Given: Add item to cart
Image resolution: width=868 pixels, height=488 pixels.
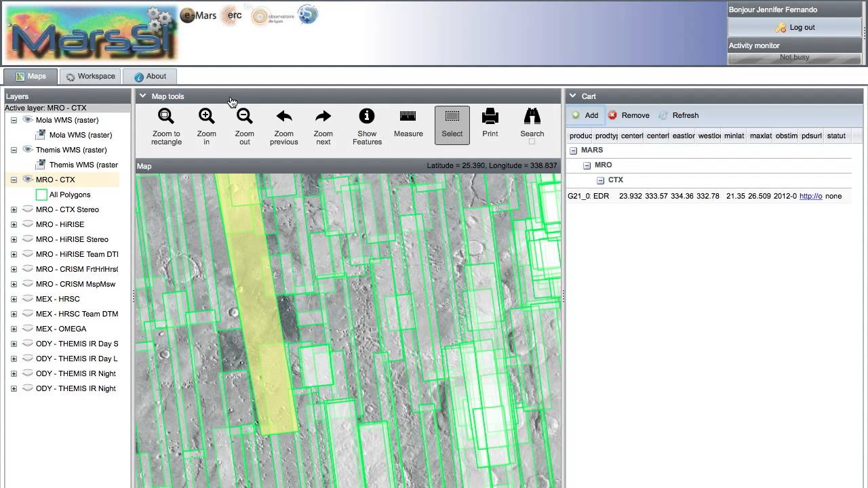Looking at the screenshot, I should click(x=585, y=115).
